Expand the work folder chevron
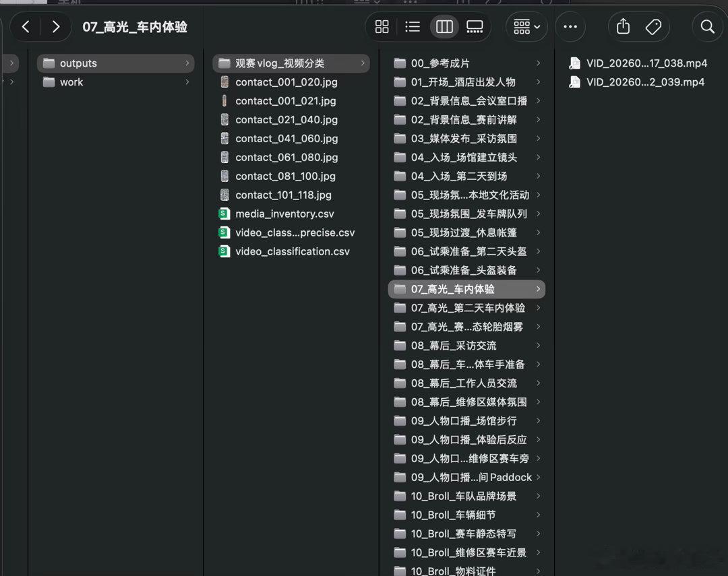Viewport: 728px width, 576px height. 187,82
